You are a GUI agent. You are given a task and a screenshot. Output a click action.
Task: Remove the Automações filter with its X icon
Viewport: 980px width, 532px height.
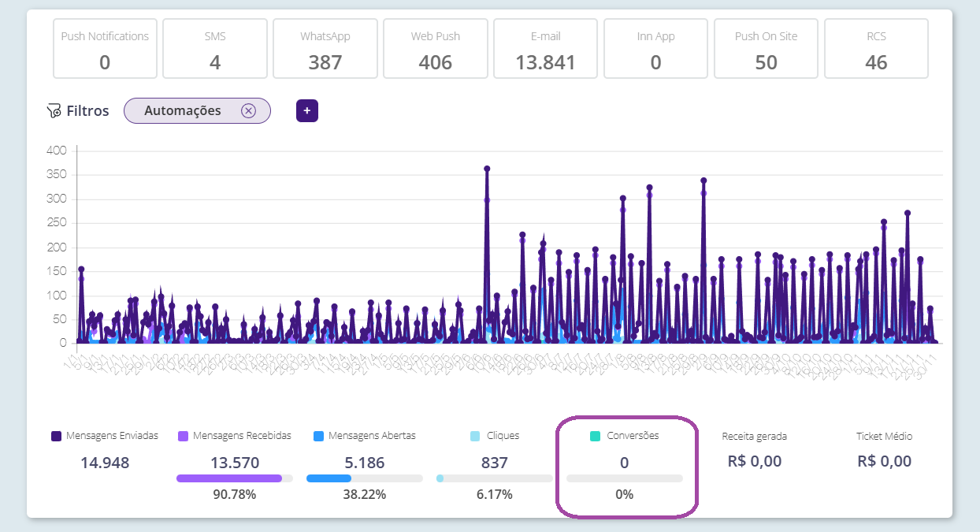[248, 111]
